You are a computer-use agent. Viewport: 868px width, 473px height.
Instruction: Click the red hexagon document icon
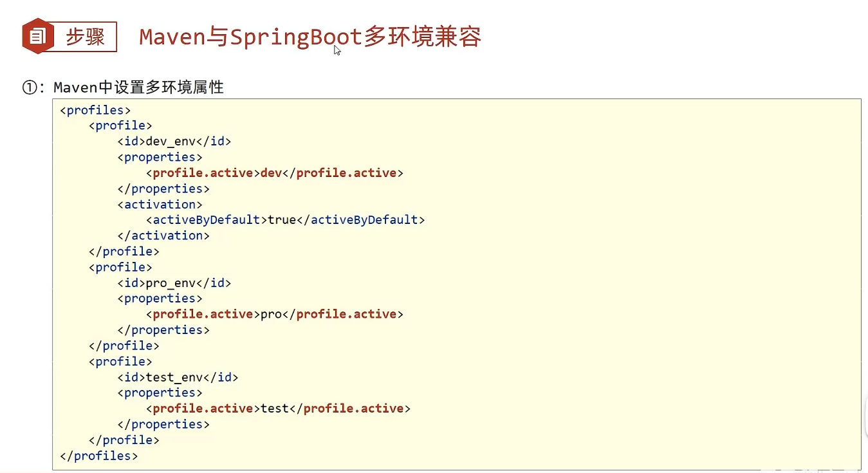tap(37, 37)
